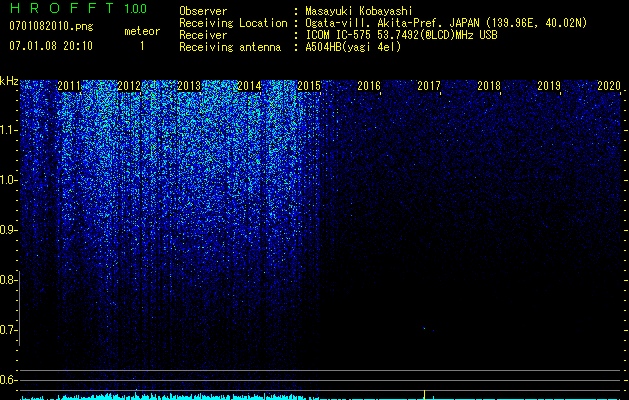Click the timestamp 07.01.08 20:10
The width and height of the screenshot is (629, 400).
click(51, 46)
